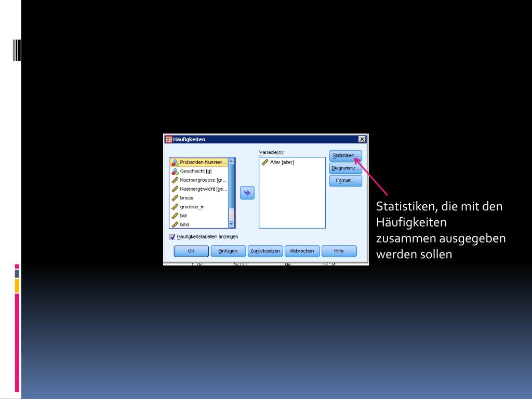
Task: Click Zurücksetzen to reset the dialog
Action: [265, 251]
